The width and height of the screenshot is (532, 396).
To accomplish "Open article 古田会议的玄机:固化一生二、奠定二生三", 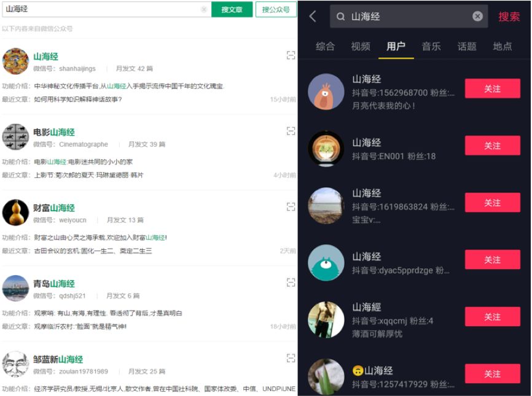I will coord(93,251).
